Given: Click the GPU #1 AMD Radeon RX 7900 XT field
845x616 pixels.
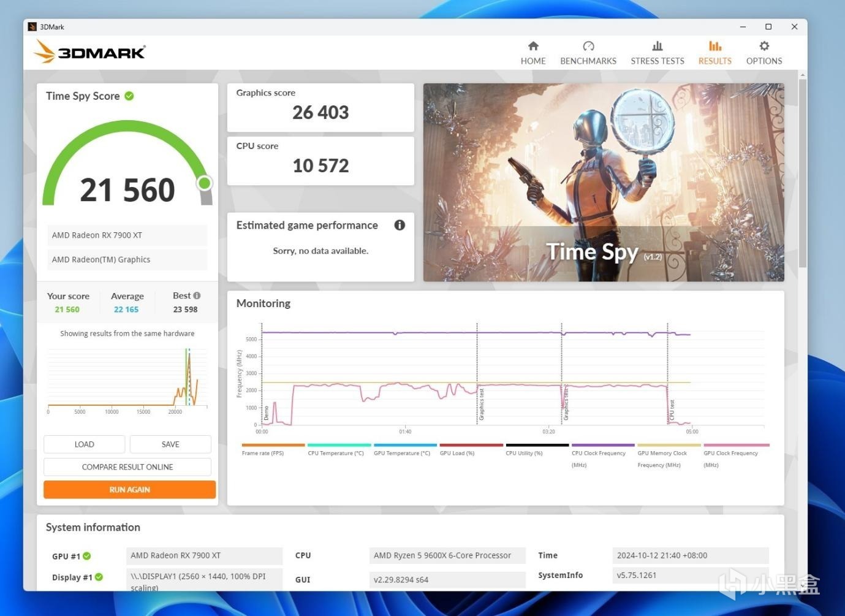Looking at the screenshot, I should tap(205, 555).
